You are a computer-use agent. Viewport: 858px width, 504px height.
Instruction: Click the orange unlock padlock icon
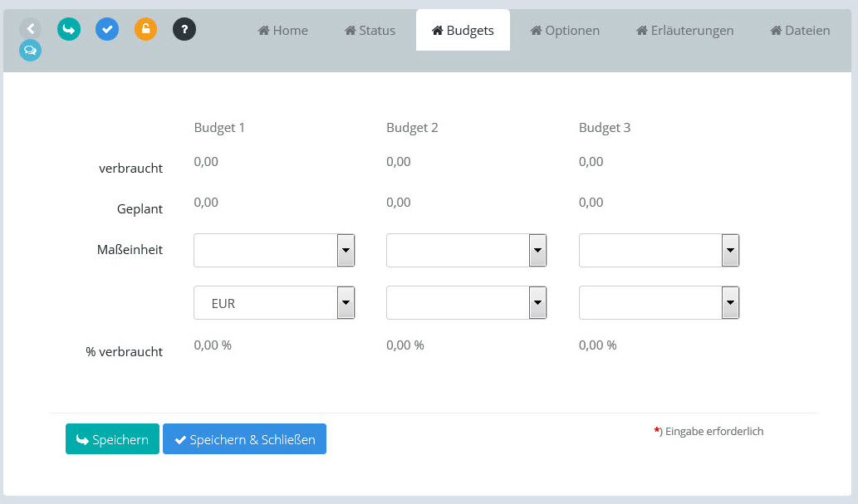[145, 29]
